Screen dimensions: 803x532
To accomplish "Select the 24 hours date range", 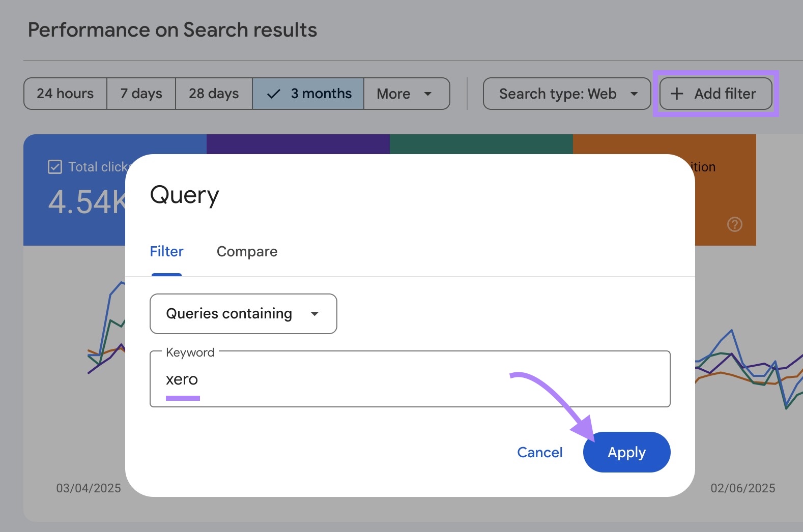I will 65,94.
